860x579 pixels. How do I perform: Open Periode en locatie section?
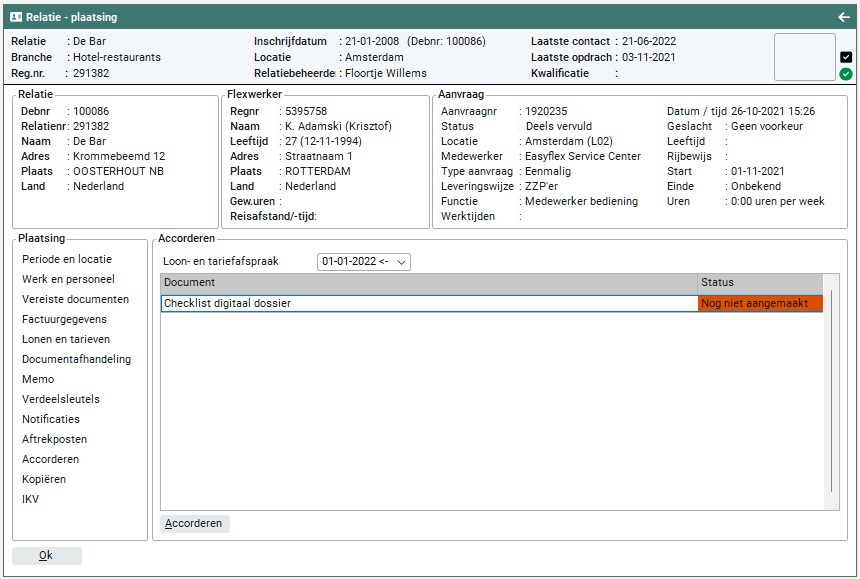click(x=67, y=259)
